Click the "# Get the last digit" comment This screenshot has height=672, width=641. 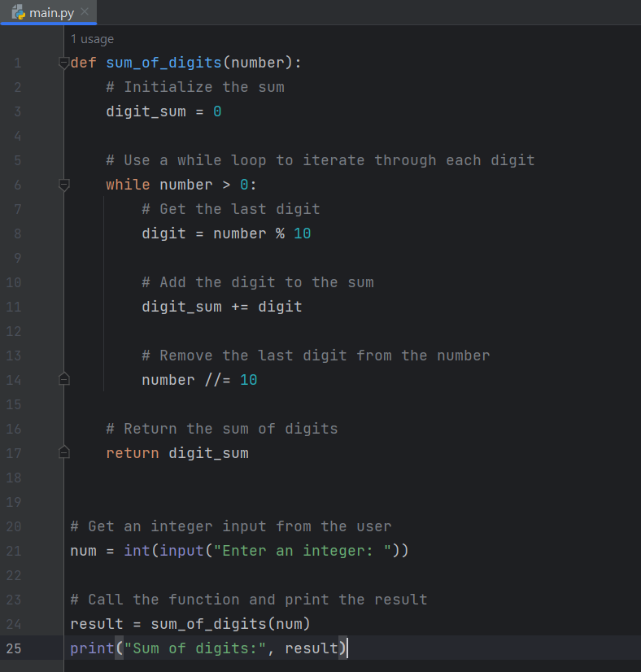(230, 209)
